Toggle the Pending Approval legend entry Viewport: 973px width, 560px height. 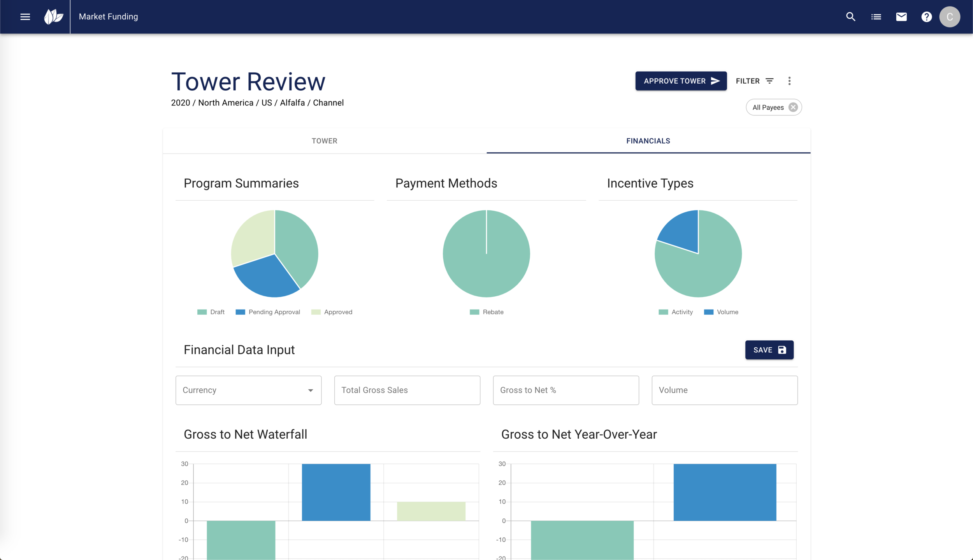click(268, 312)
